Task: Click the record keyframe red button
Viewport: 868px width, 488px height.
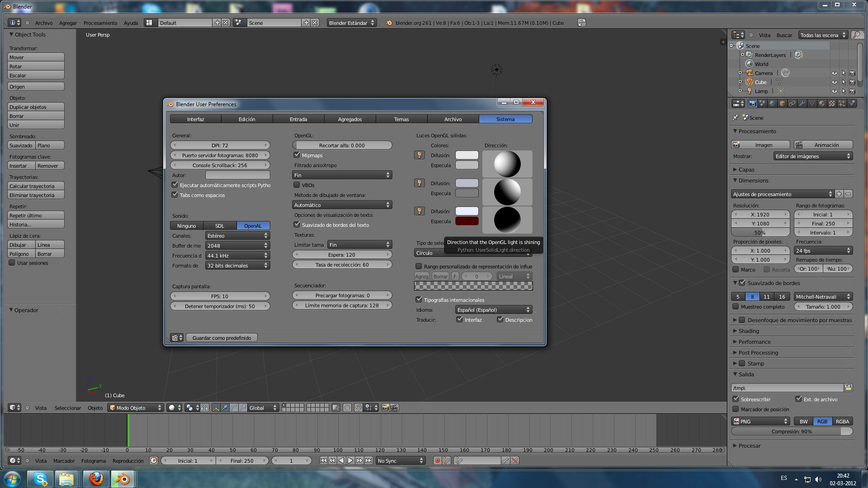Action: click(x=437, y=460)
